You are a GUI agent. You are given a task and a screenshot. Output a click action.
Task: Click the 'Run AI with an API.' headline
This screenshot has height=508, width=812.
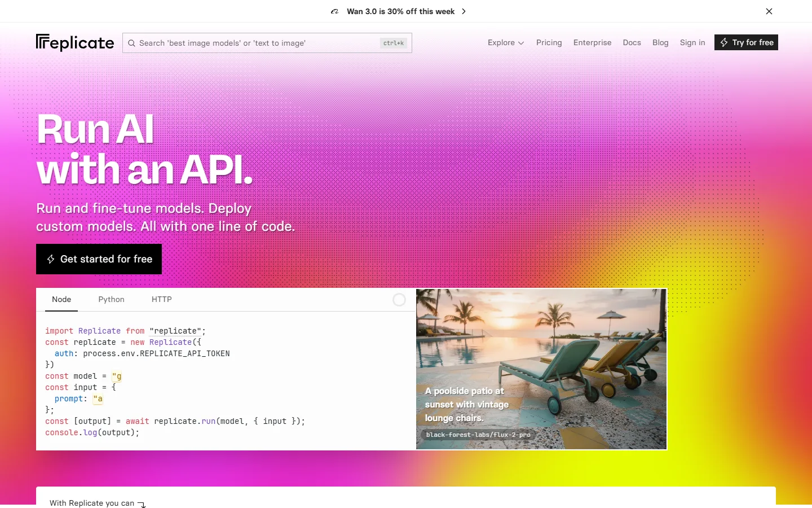click(x=144, y=149)
